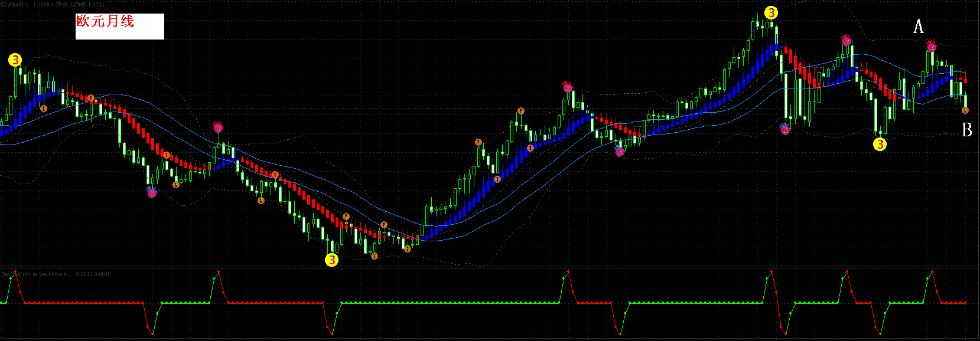Select yellow 3 marker above the first candle
This screenshot has width=980, height=341.
(15, 60)
